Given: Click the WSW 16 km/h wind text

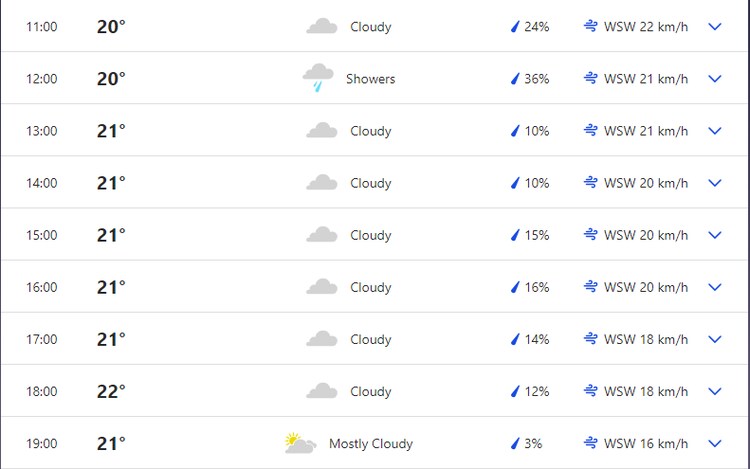Looking at the screenshot, I should pyautogui.click(x=646, y=443).
